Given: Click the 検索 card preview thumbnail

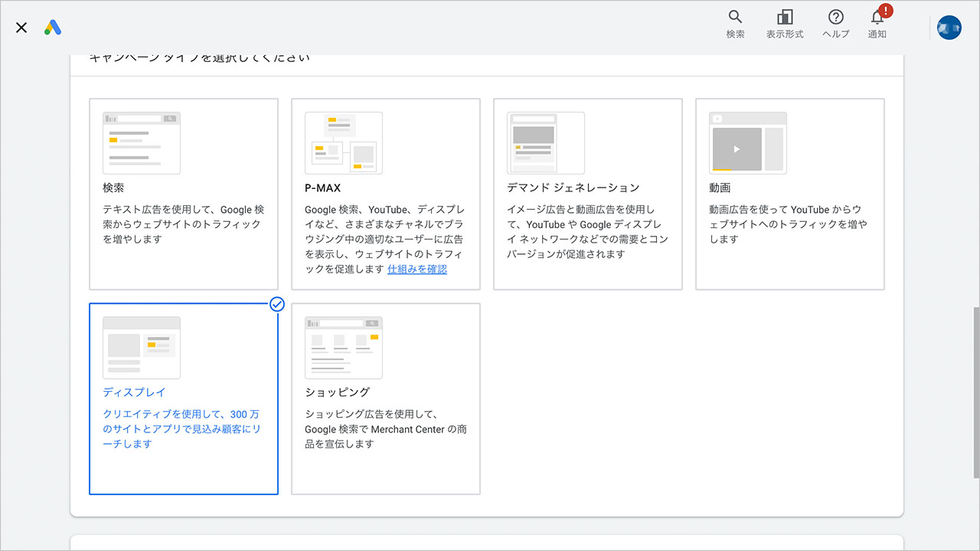Looking at the screenshot, I should click(141, 142).
